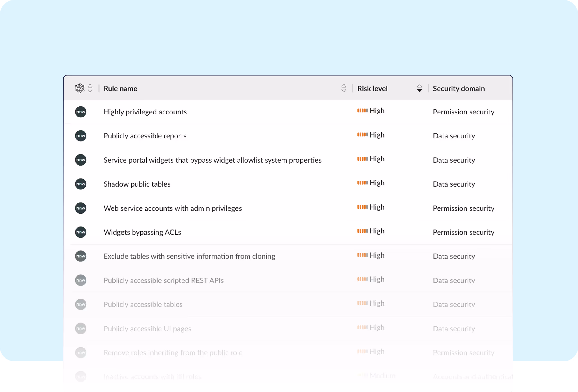
Task: Click ServiceNow icon for Web service accounts row
Action: [x=81, y=208]
